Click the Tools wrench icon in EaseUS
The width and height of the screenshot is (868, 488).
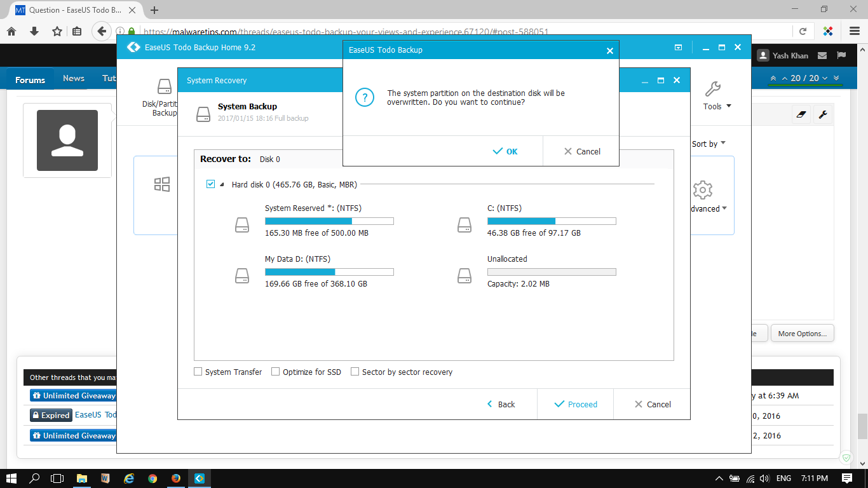[713, 88]
